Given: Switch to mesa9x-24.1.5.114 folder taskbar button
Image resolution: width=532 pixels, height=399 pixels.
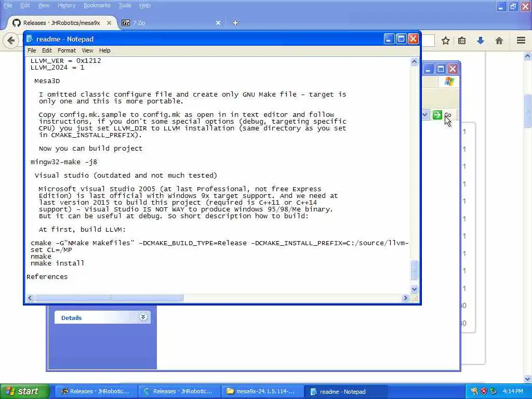Looking at the screenshot, I should 262,391.
